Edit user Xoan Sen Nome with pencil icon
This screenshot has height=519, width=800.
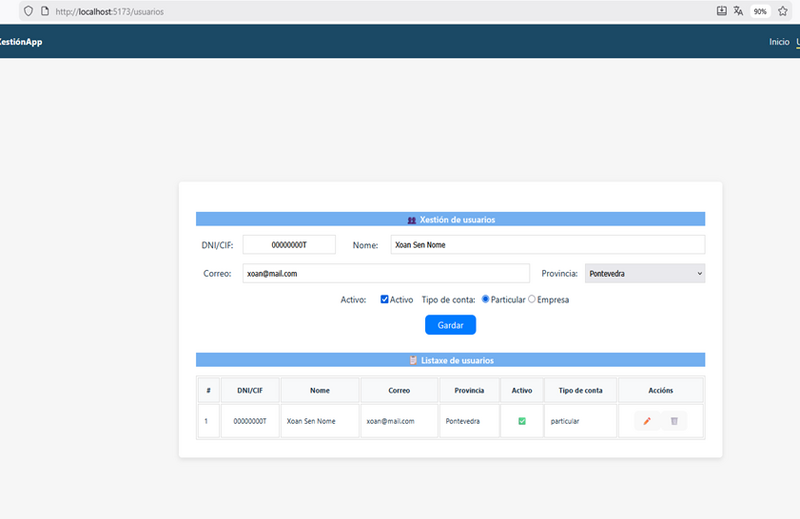click(647, 421)
